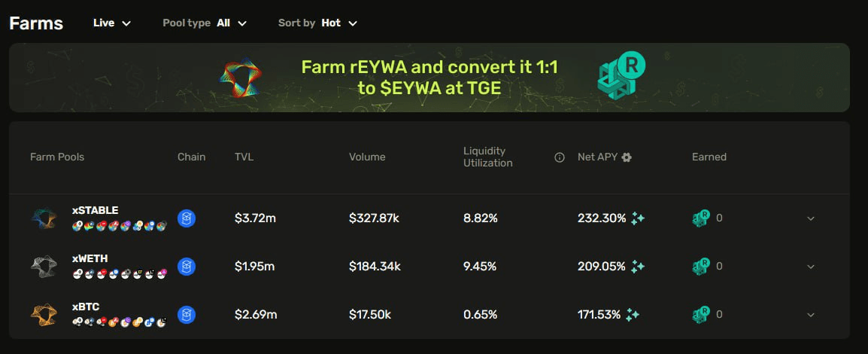The width and height of the screenshot is (868, 354).
Task: Click the sparkle icon beside 232.30% APY
Action: 638,218
